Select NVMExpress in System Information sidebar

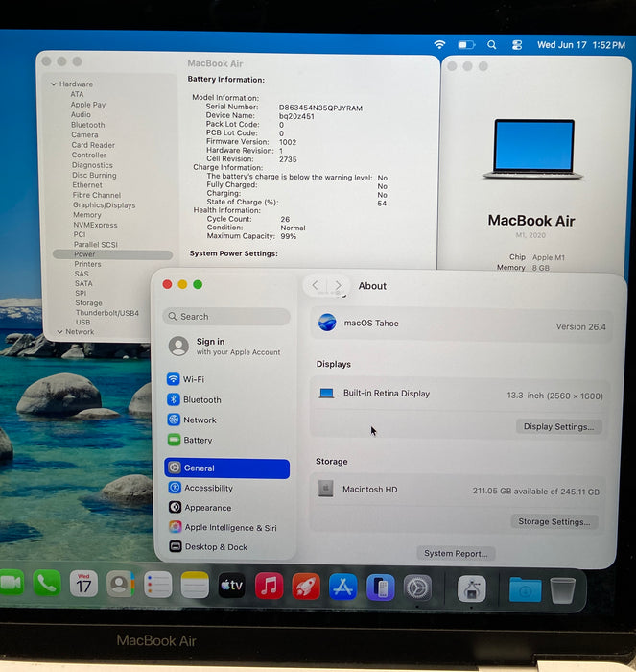point(95,225)
